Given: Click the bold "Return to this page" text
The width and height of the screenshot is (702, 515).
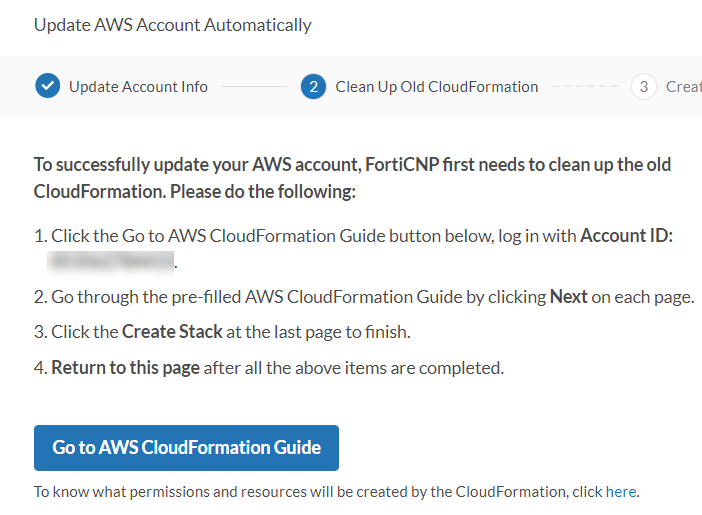Looking at the screenshot, I should click(x=125, y=367).
